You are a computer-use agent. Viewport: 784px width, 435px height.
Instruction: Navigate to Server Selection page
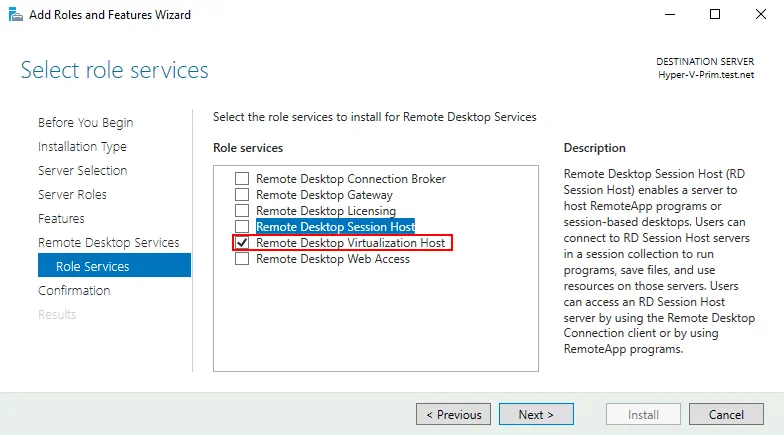(x=83, y=171)
